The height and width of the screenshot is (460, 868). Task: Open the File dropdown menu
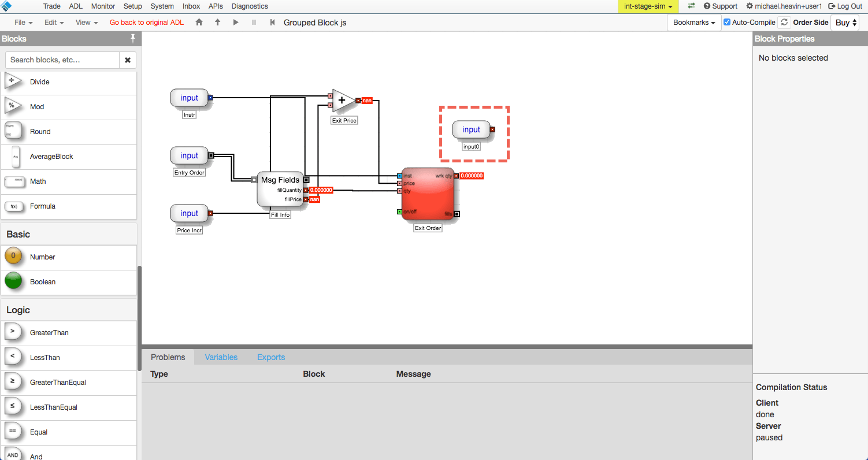[24, 23]
